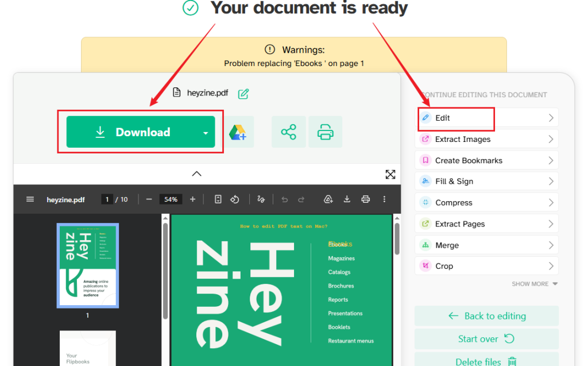The height and width of the screenshot is (366, 588).
Task: Open the viewer more options menu
Action: click(x=384, y=199)
